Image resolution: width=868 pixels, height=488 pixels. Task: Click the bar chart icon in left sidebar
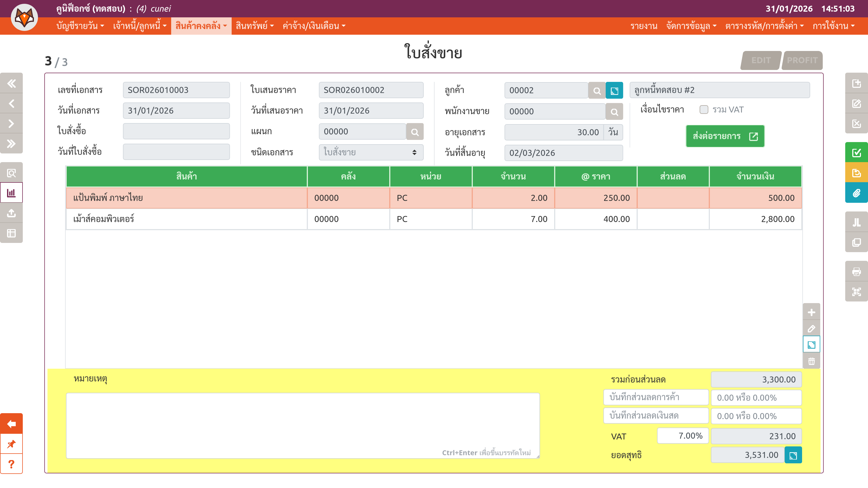point(11,193)
